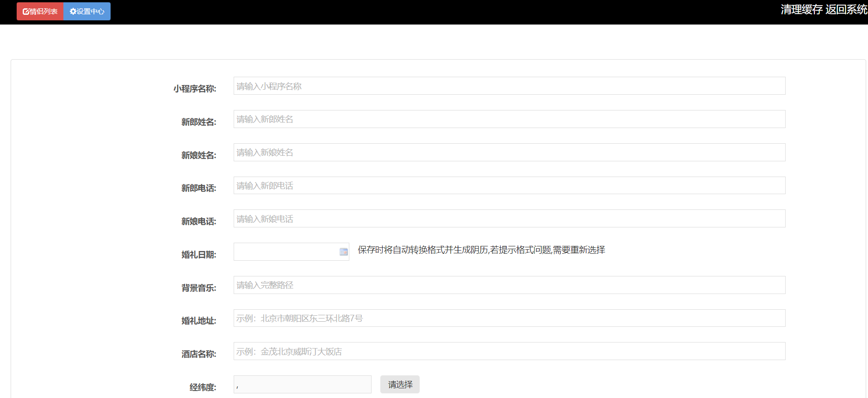Click the 小程序名称 label

(195, 89)
